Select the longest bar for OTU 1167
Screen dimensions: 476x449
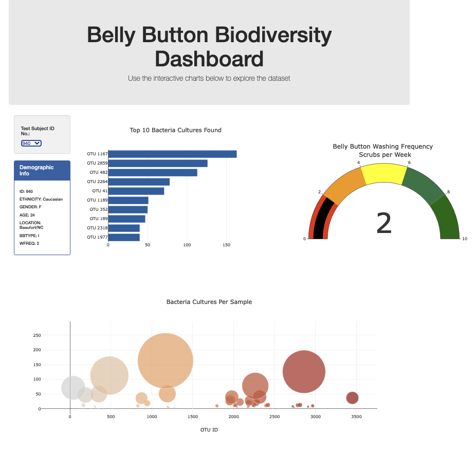[172, 153]
